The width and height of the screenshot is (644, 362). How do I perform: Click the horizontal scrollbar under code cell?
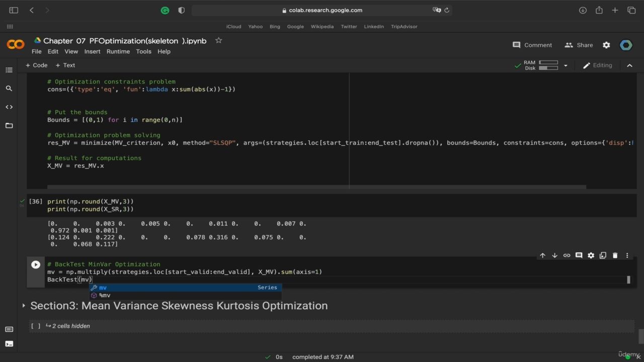[x=316, y=187]
